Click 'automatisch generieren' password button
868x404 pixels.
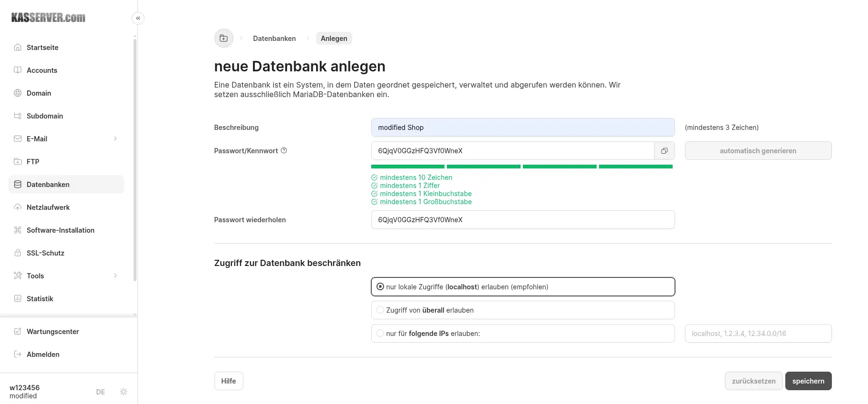[x=758, y=151]
